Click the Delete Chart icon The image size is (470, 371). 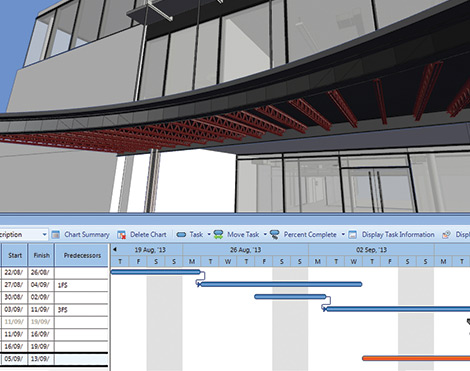[x=121, y=235]
